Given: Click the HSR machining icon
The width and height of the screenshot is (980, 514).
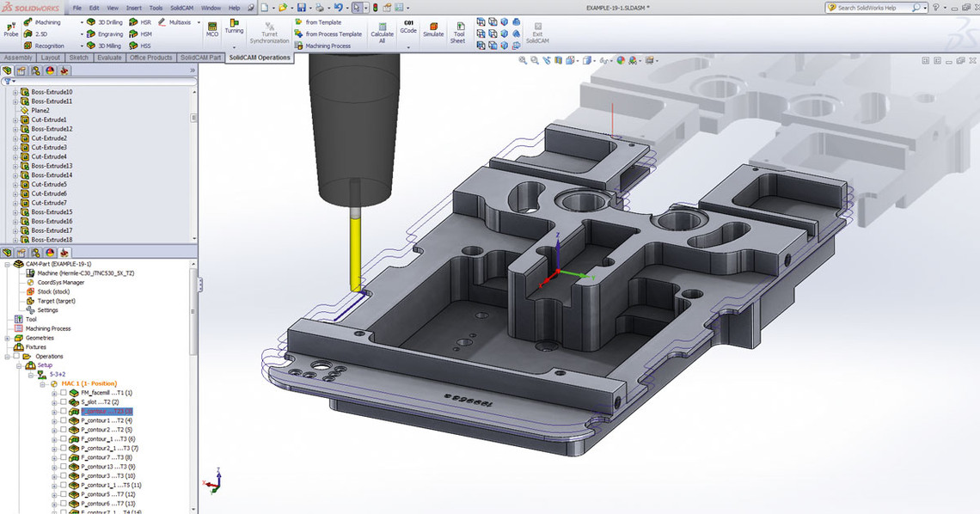Looking at the screenshot, I should click(x=134, y=22).
